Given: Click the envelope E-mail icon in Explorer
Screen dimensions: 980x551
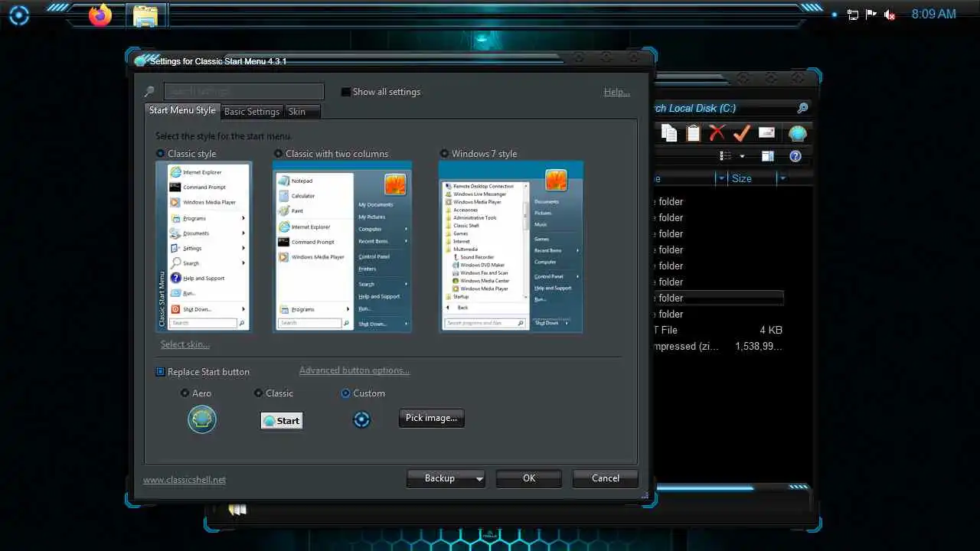Looking at the screenshot, I should coord(766,133).
